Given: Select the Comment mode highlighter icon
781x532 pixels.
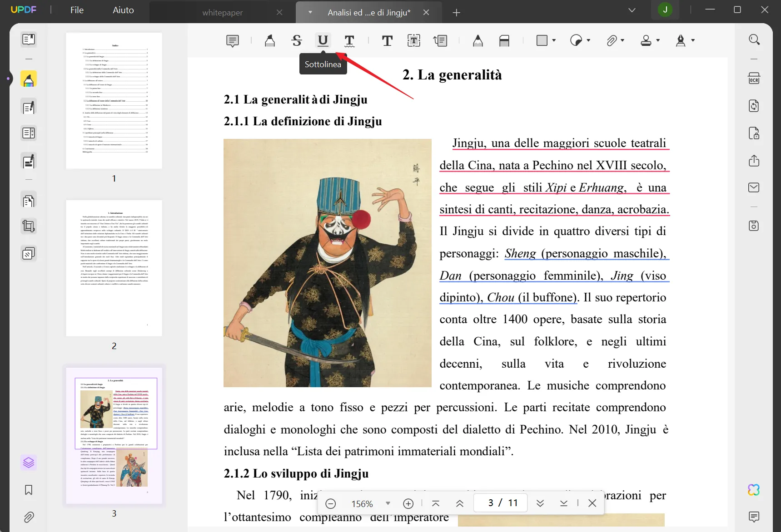Looking at the screenshot, I should [29, 80].
